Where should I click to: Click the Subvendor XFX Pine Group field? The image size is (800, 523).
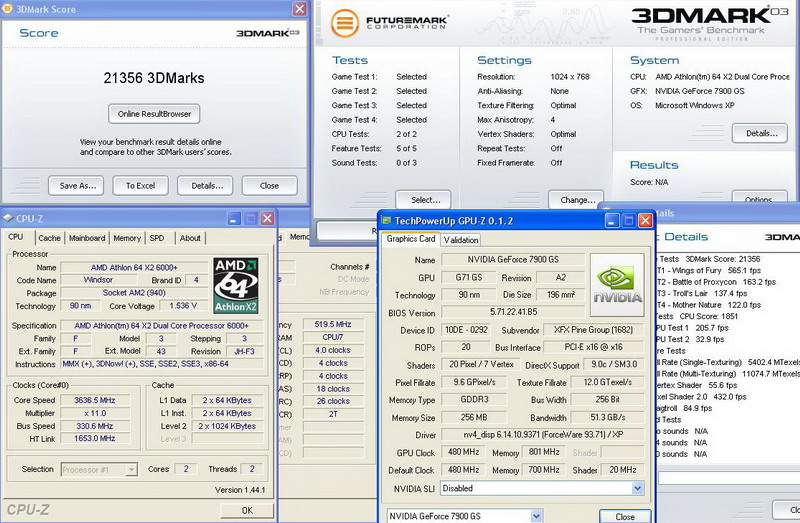pos(593,330)
